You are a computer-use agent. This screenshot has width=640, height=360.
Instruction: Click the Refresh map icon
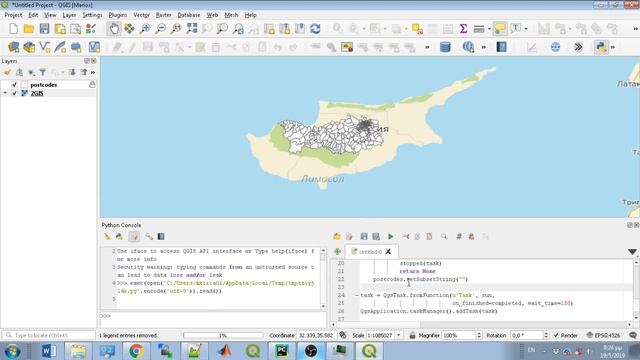(315, 29)
